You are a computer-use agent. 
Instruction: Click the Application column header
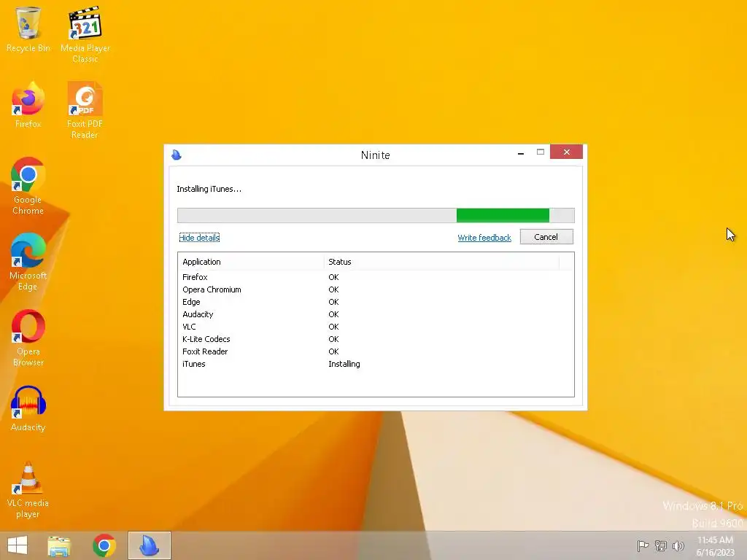pos(251,262)
